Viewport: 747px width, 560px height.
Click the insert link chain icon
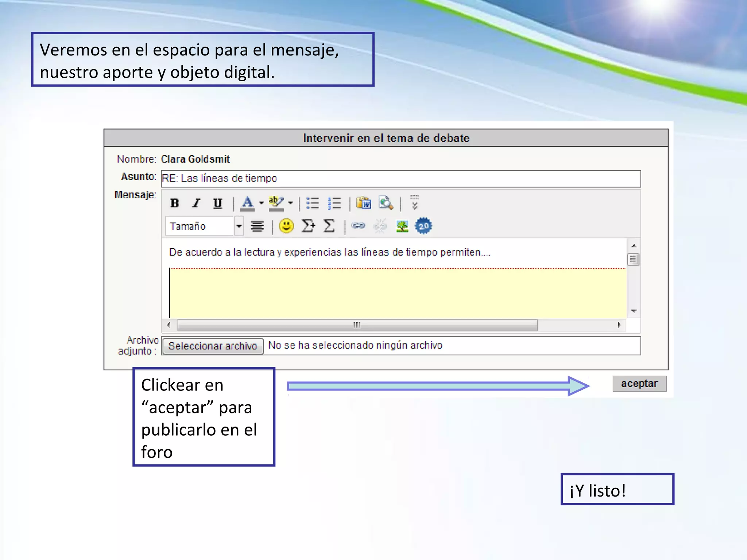click(358, 226)
